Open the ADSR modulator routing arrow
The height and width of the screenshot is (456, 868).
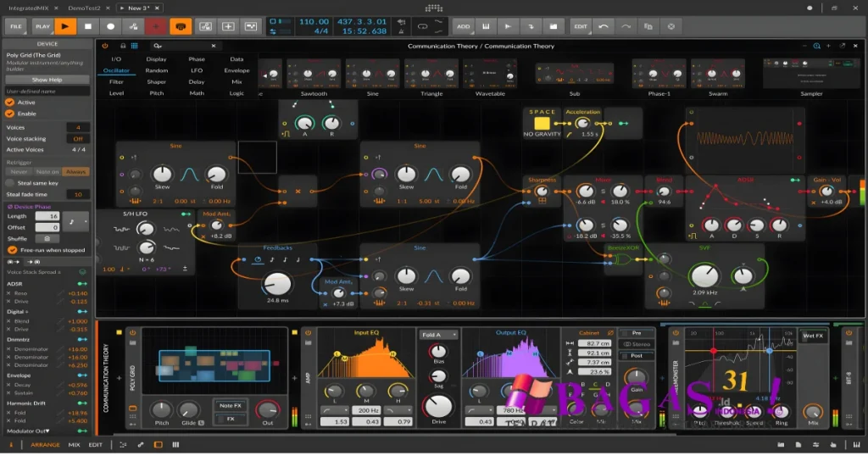click(x=82, y=284)
